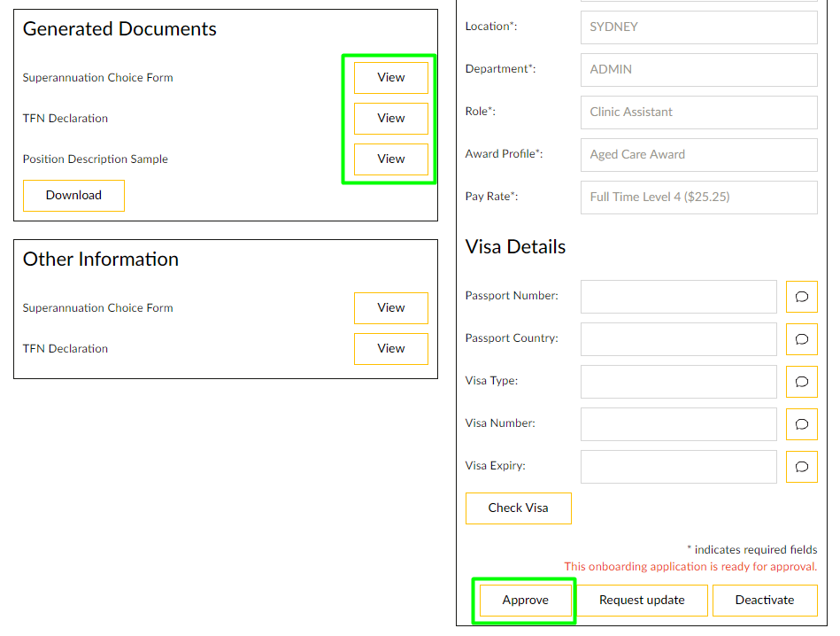Viewport: 840px width, 636px height.
Task: Select the Department field showing ADMIN
Action: click(699, 70)
